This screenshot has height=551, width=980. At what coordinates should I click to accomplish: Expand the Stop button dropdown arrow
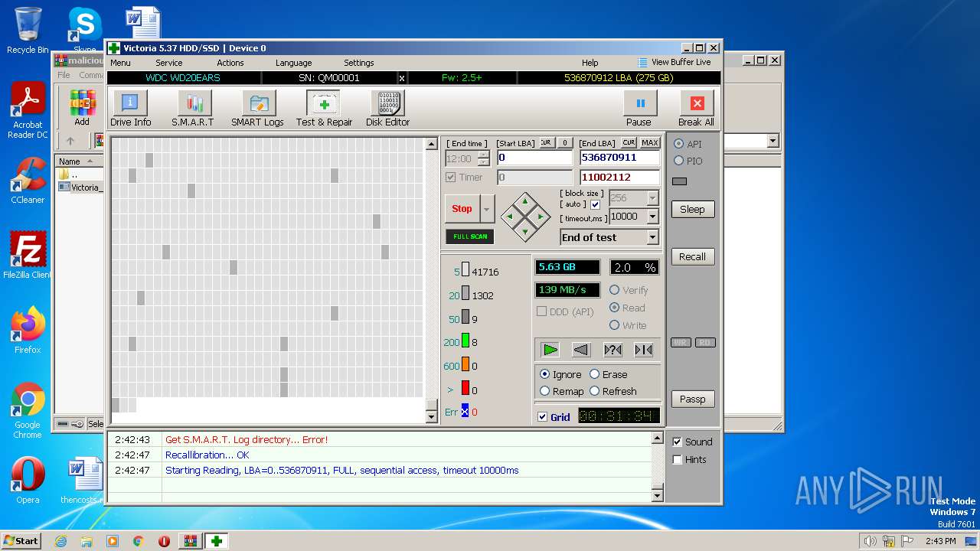tap(487, 208)
